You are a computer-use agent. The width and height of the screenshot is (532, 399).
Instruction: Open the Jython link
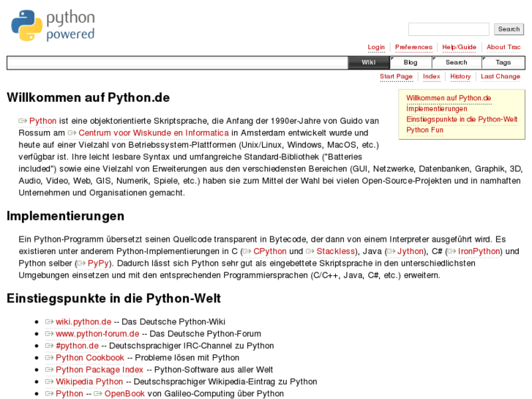[411, 251]
